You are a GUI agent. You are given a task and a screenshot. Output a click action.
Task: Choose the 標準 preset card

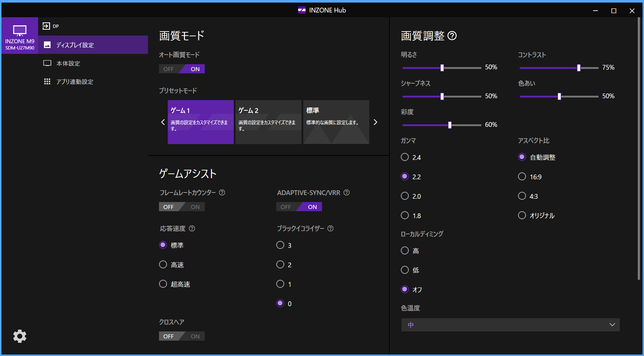[x=336, y=122]
